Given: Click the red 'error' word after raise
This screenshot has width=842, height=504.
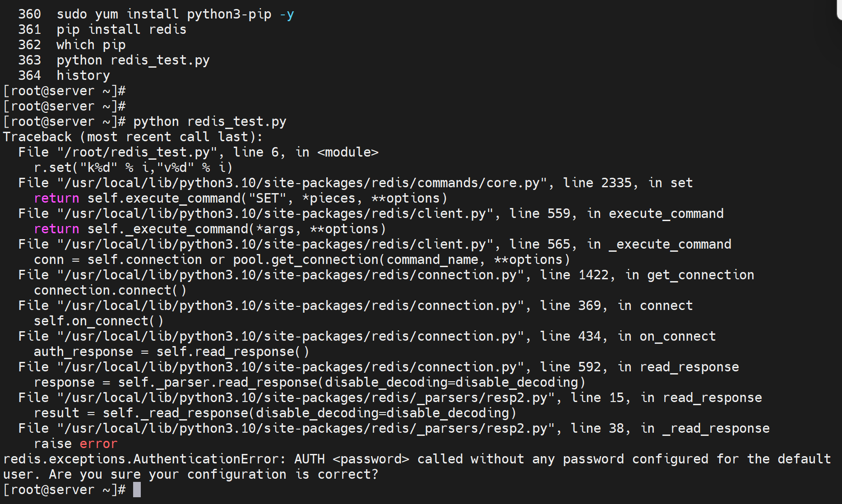Looking at the screenshot, I should (x=98, y=444).
